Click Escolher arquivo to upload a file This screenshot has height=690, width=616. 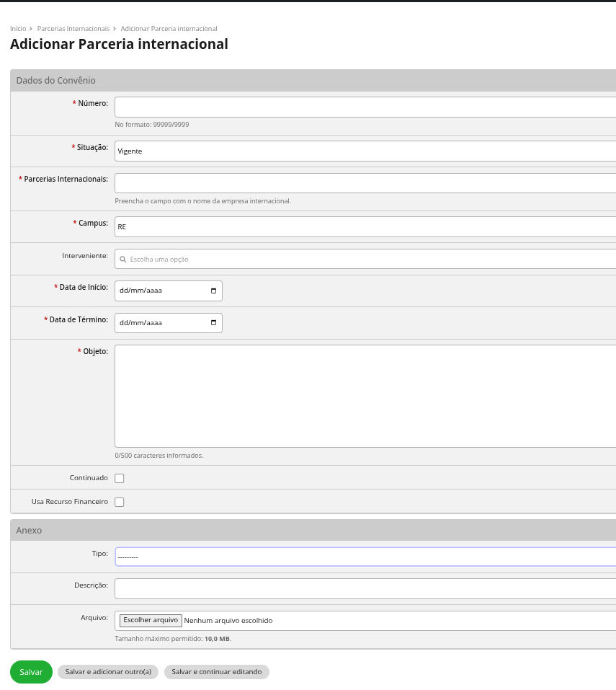tap(151, 621)
